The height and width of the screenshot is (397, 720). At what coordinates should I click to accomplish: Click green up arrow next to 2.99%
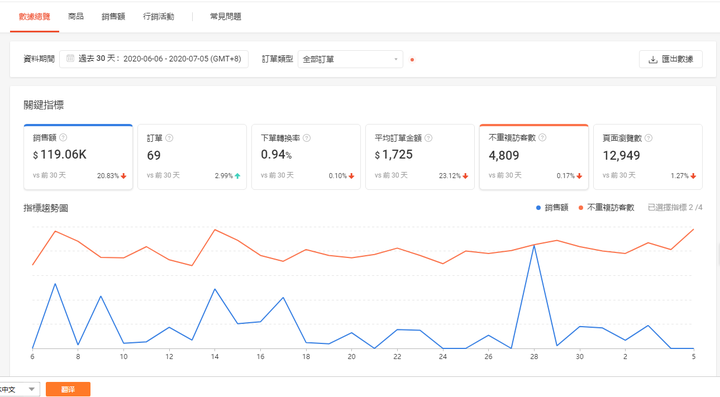(x=237, y=176)
